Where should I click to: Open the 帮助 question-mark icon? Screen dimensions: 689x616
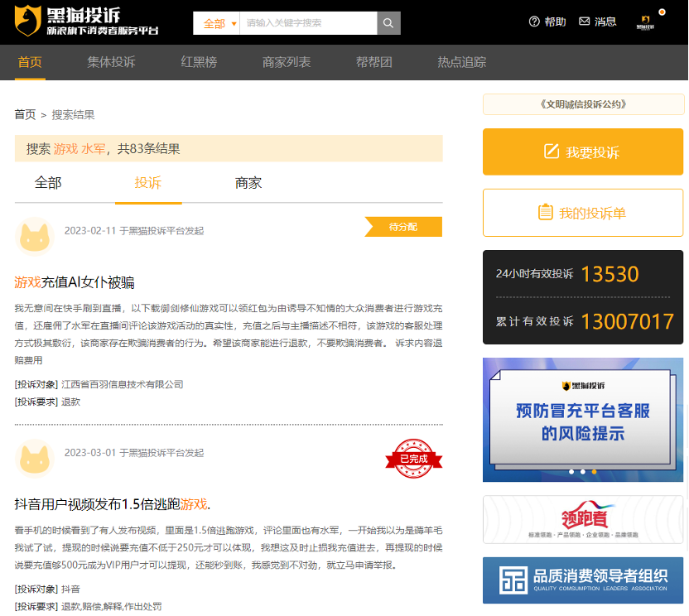click(x=534, y=22)
